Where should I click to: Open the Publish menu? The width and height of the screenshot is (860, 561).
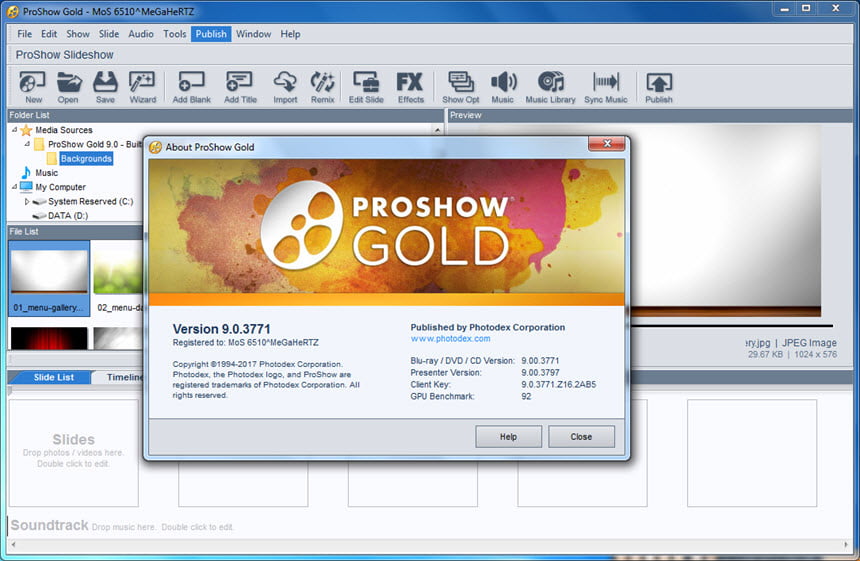tap(211, 34)
